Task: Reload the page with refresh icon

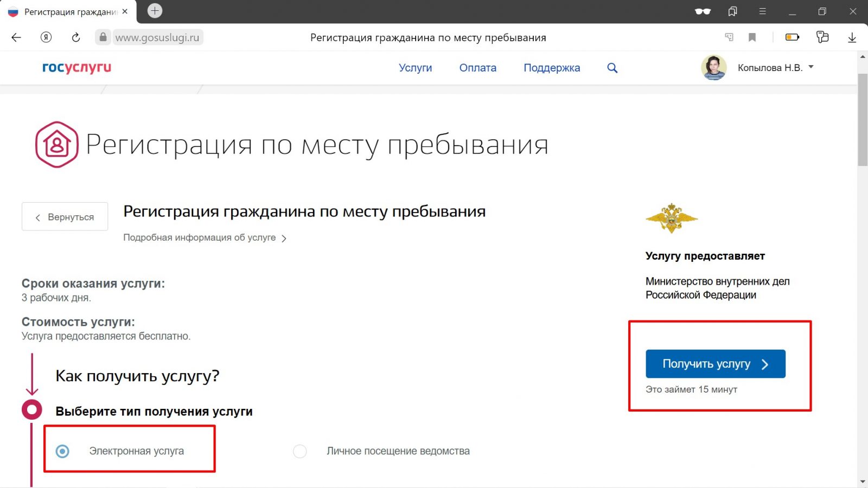Action: tap(76, 37)
